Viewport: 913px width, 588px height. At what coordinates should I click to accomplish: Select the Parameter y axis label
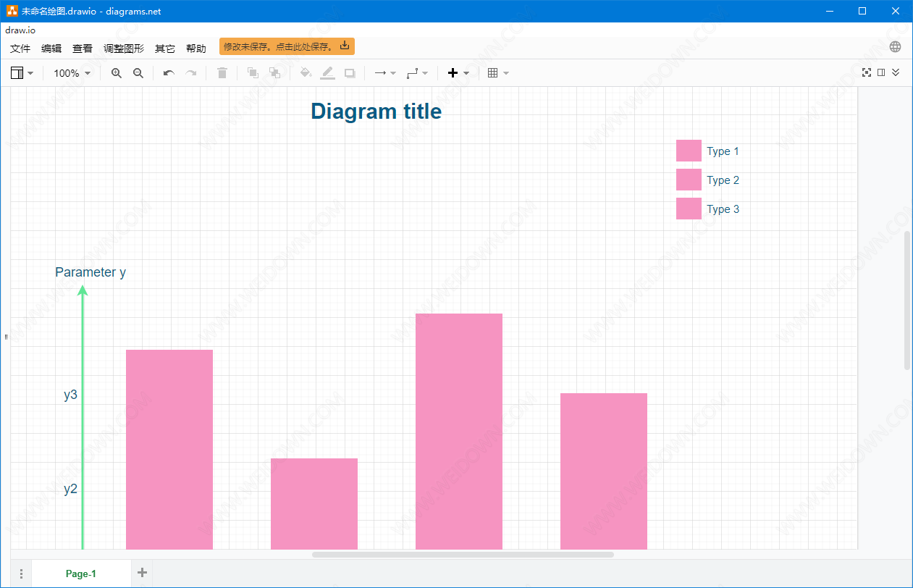click(91, 272)
